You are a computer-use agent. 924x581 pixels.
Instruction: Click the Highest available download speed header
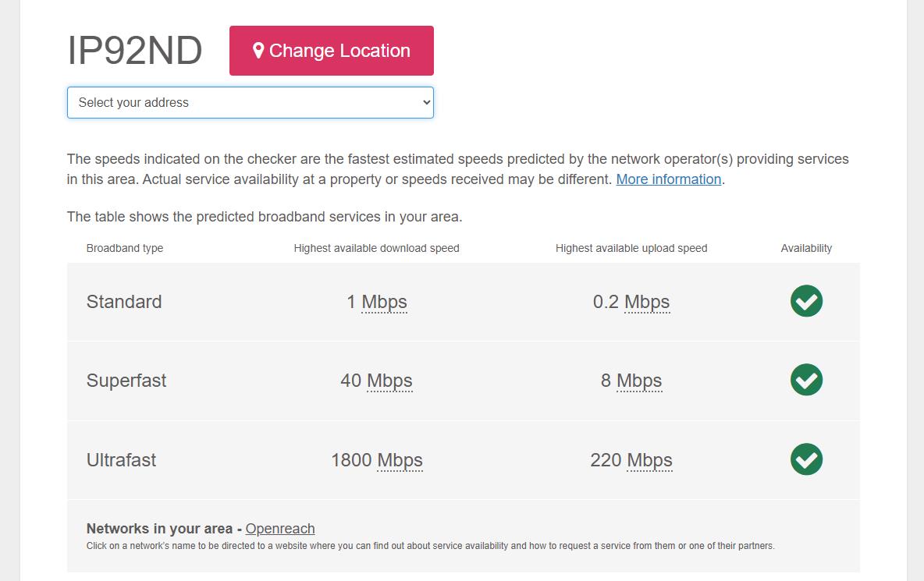[376, 248]
